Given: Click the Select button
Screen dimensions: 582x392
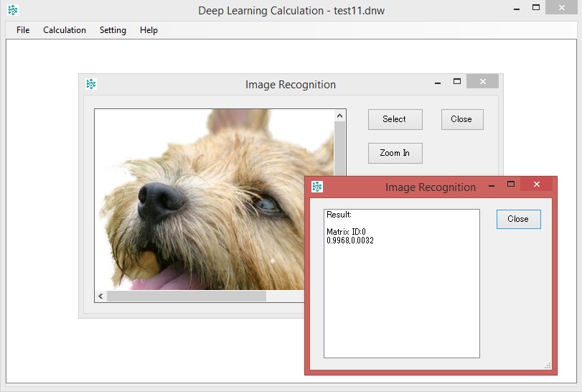Looking at the screenshot, I should pos(395,119).
